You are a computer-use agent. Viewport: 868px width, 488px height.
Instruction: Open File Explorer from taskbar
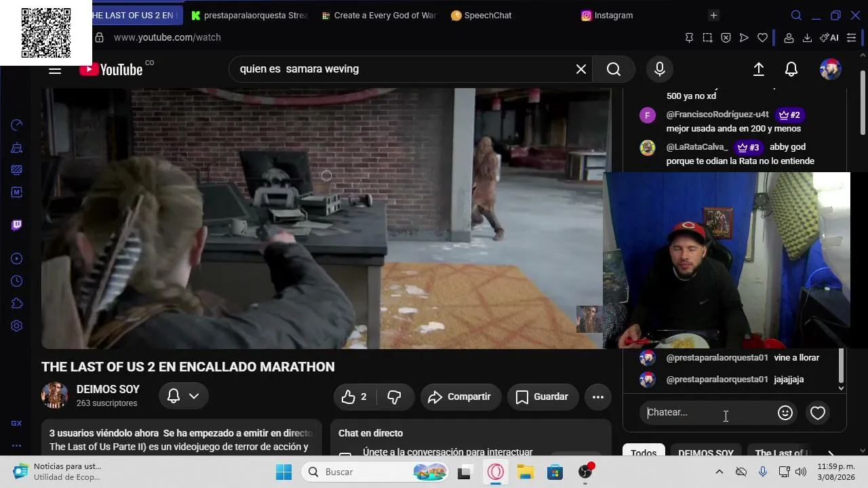[525, 472]
